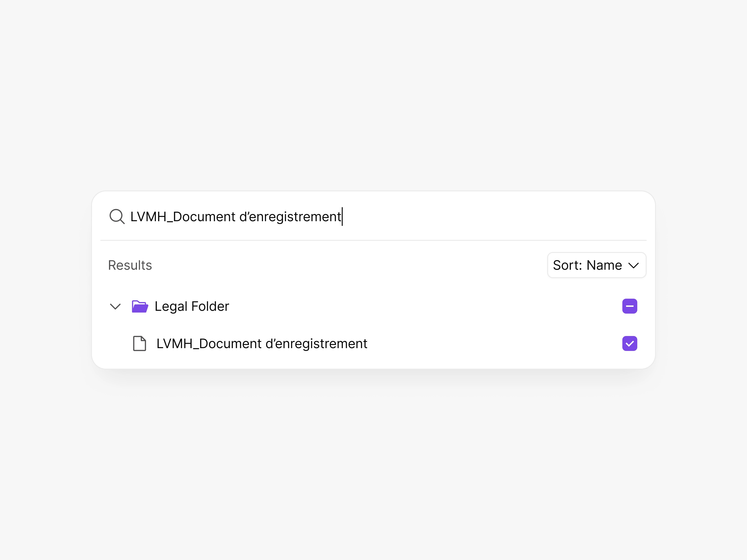Collapse the Legal Folder tree chevron
Screen dimensions: 747x560
point(116,307)
